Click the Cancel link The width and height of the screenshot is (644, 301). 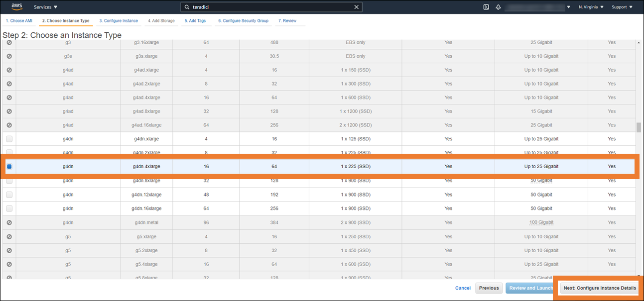point(463,288)
